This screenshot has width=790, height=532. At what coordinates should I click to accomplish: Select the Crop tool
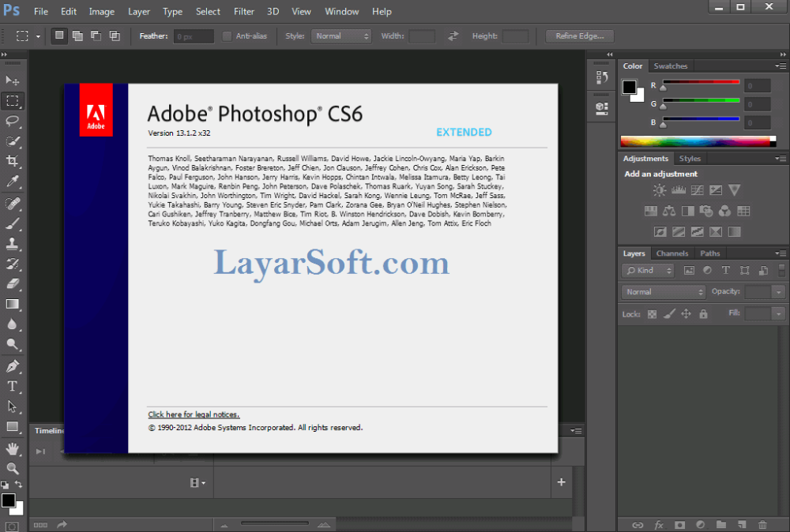13,161
